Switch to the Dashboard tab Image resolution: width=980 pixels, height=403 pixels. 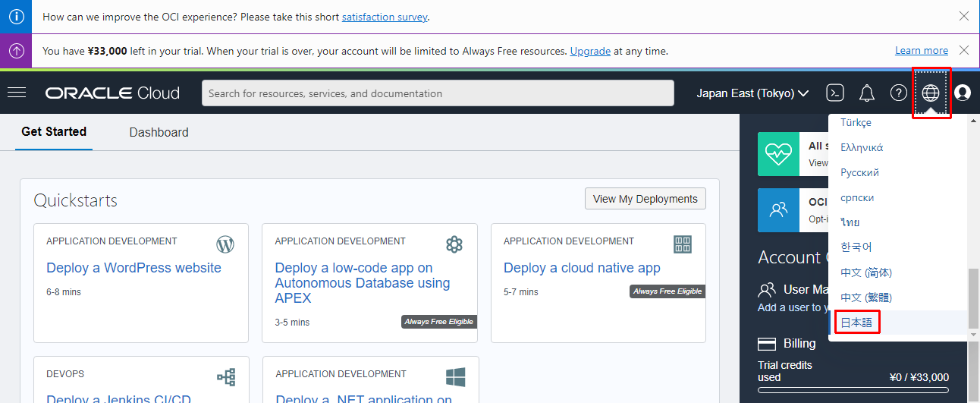[159, 133]
